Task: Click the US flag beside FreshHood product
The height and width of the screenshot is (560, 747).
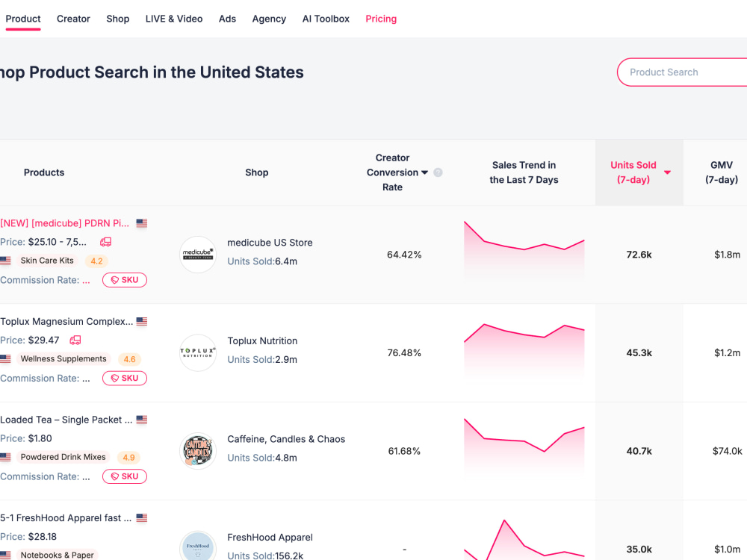Action: pyautogui.click(x=141, y=517)
